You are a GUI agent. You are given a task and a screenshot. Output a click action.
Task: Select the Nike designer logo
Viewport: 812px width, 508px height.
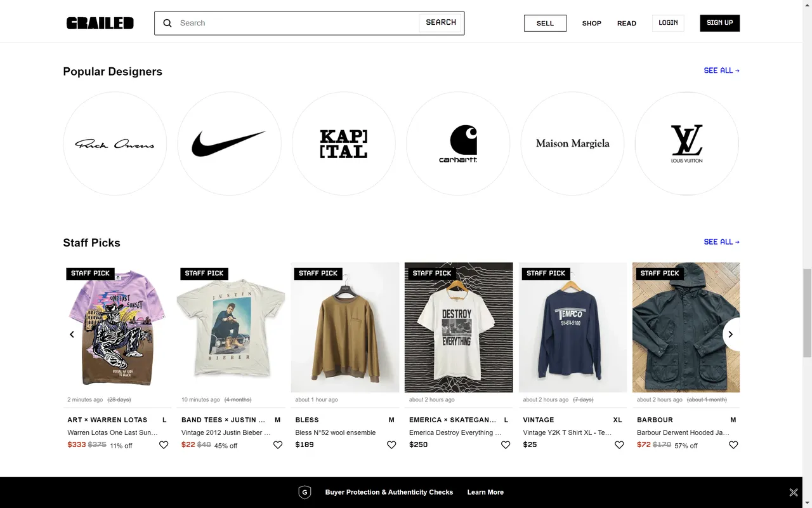pos(229,144)
